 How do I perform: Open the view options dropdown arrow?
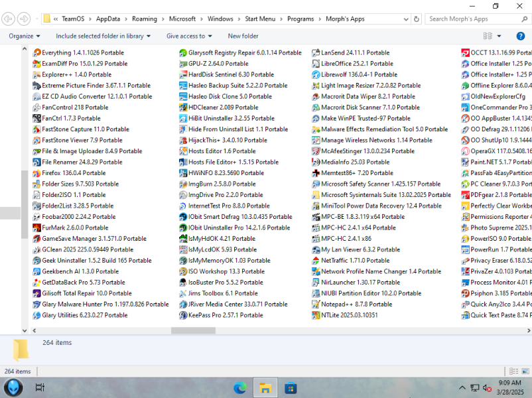(499, 36)
